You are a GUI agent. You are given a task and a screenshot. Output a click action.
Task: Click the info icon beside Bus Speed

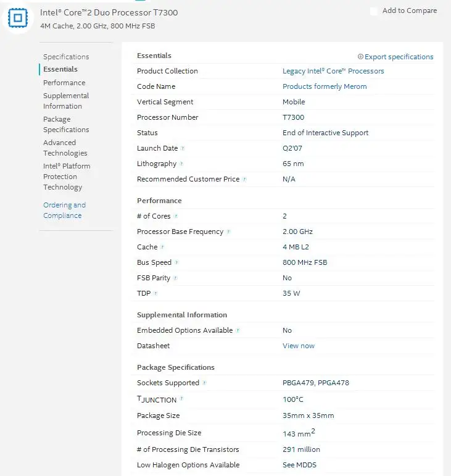177,263
